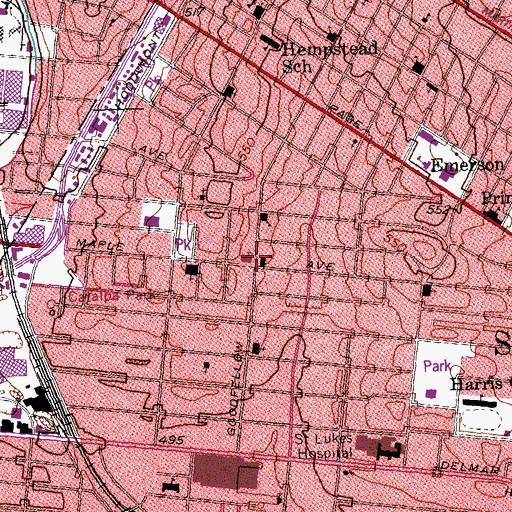The height and width of the screenshot is (512, 512).
Task: Click the 517 elevation marker
Action: (194, 13)
